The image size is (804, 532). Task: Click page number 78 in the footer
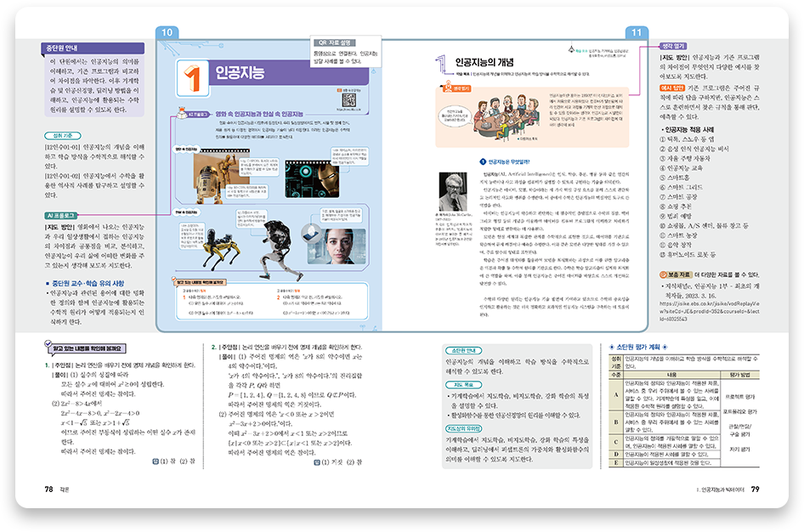[x=48, y=490]
